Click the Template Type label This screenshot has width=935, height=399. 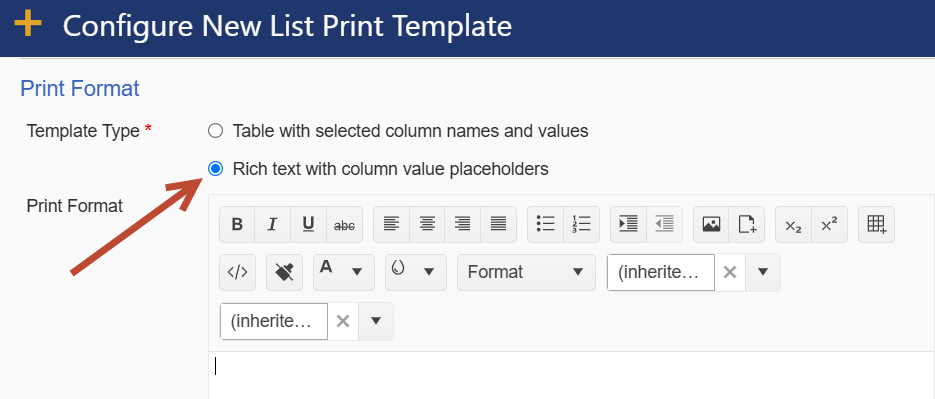[83, 131]
